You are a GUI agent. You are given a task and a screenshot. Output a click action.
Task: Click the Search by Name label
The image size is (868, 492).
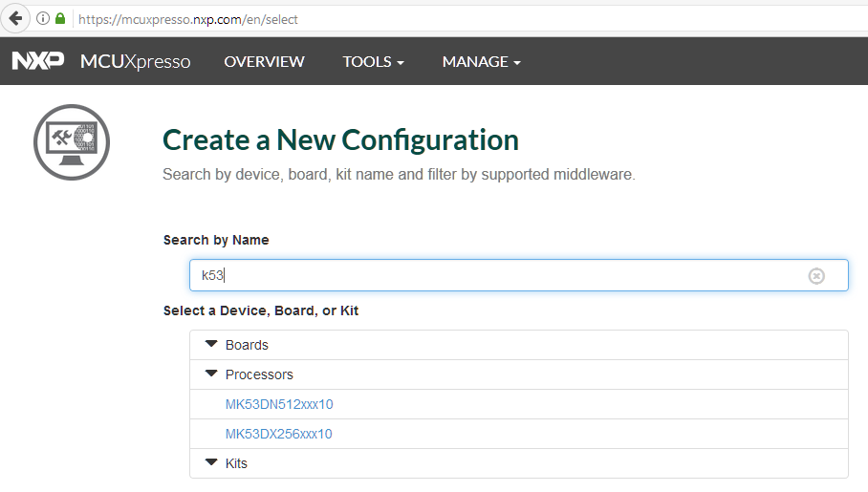pos(216,240)
